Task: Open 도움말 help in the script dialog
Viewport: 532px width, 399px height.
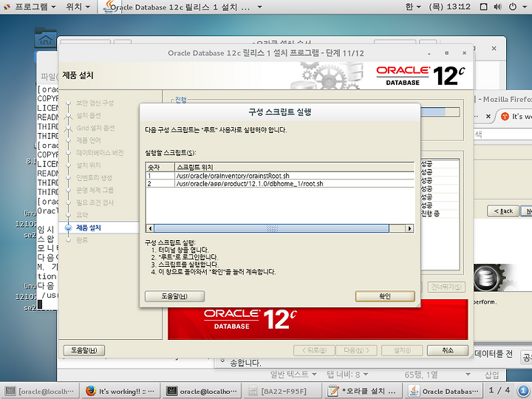Action: (174, 296)
